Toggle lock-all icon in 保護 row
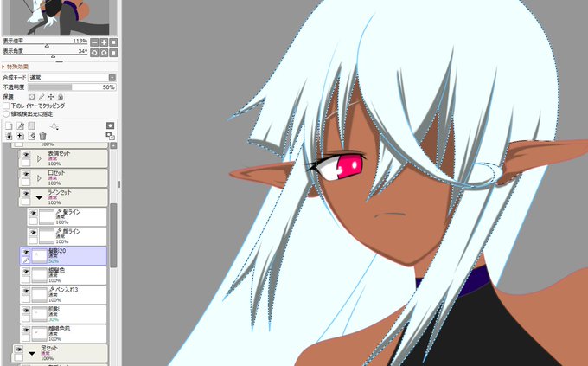Screen dimensions: 588x366 coord(61,97)
